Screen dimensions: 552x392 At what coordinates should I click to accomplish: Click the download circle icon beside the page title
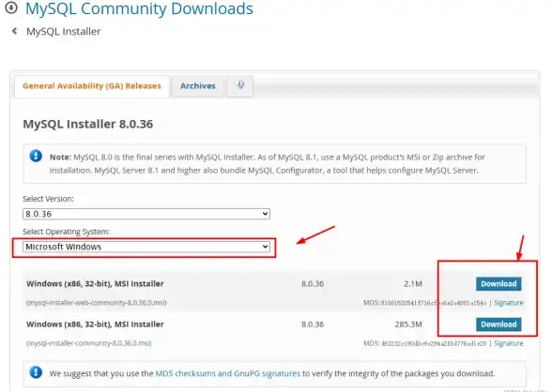11,8
